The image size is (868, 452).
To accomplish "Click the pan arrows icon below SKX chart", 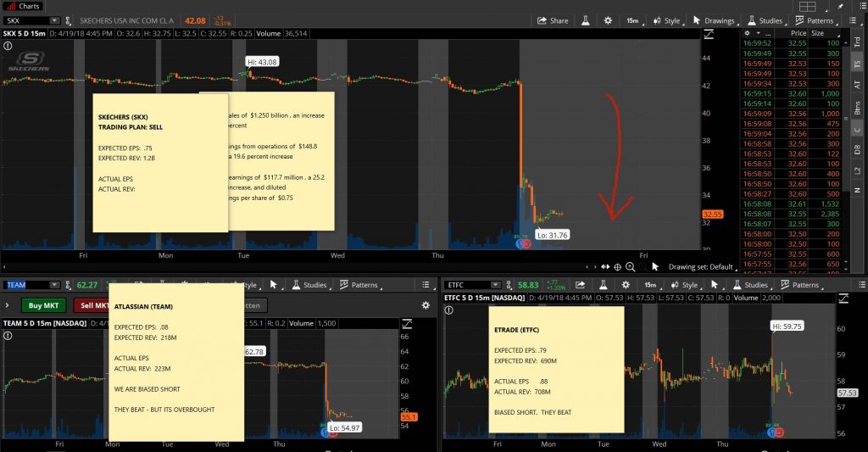I will (605, 267).
